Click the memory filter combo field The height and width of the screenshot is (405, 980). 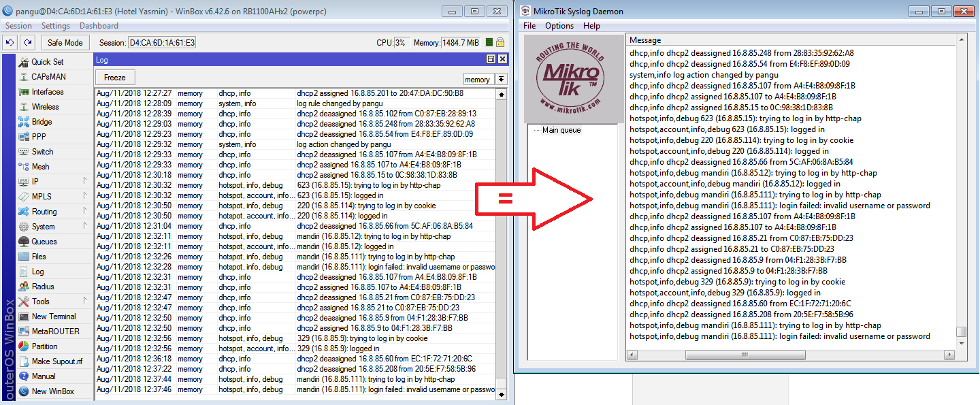tap(479, 80)
